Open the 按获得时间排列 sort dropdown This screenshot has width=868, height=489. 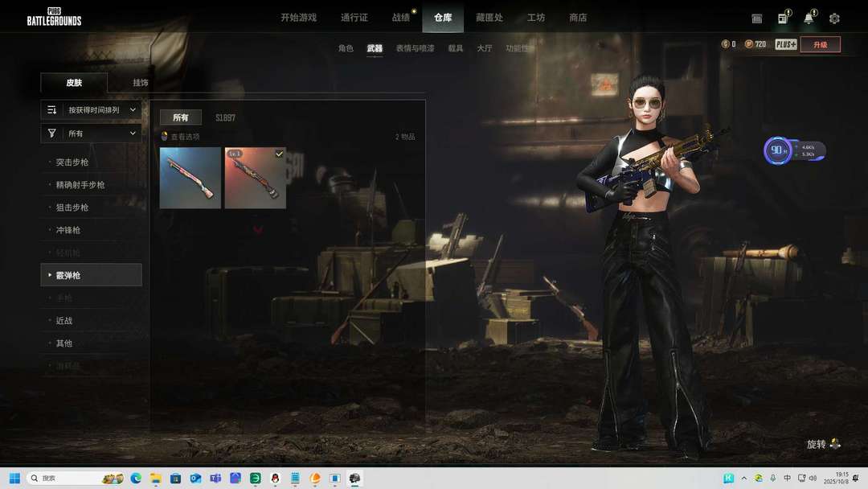pyautogui.click(x=92, y=109)
